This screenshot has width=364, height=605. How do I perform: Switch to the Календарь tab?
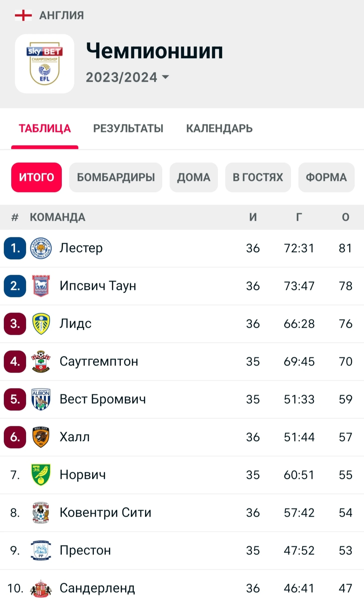click(x=219, y=129)
